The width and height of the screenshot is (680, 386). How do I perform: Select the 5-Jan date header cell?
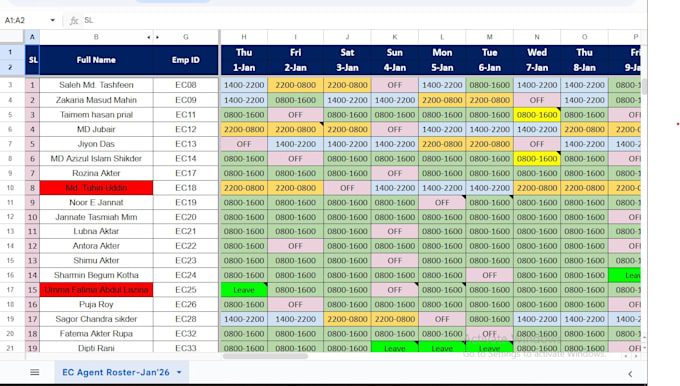tap(442, 68)
